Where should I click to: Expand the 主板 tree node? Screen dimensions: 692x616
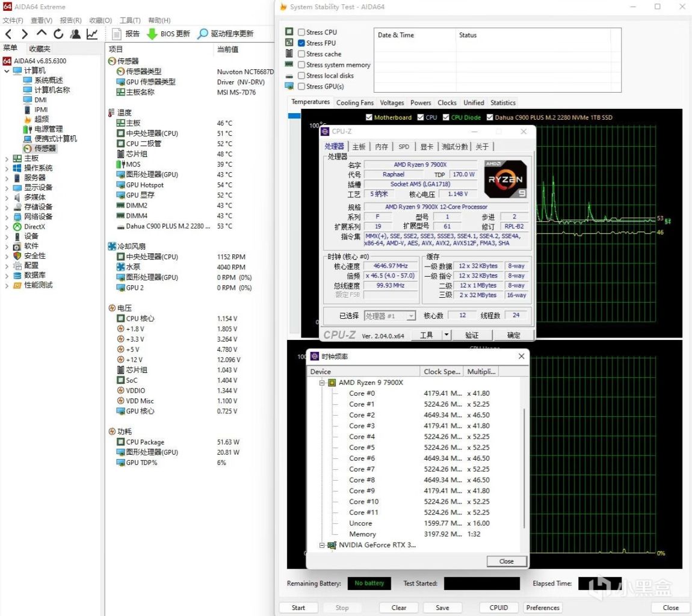click(7, 158)
